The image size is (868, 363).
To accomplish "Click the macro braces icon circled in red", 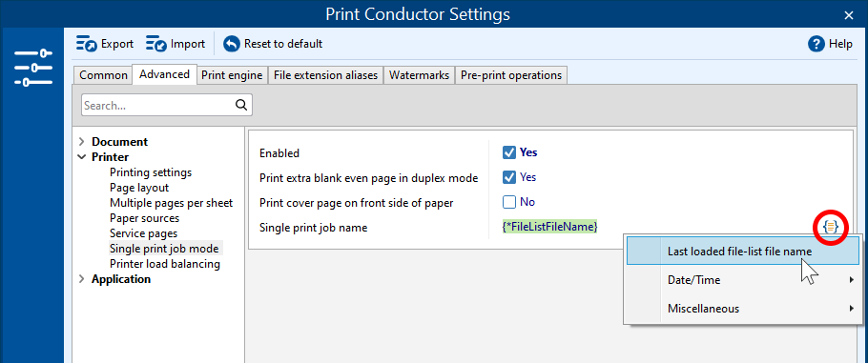I will pyautogui.click(x=832, y=227).
